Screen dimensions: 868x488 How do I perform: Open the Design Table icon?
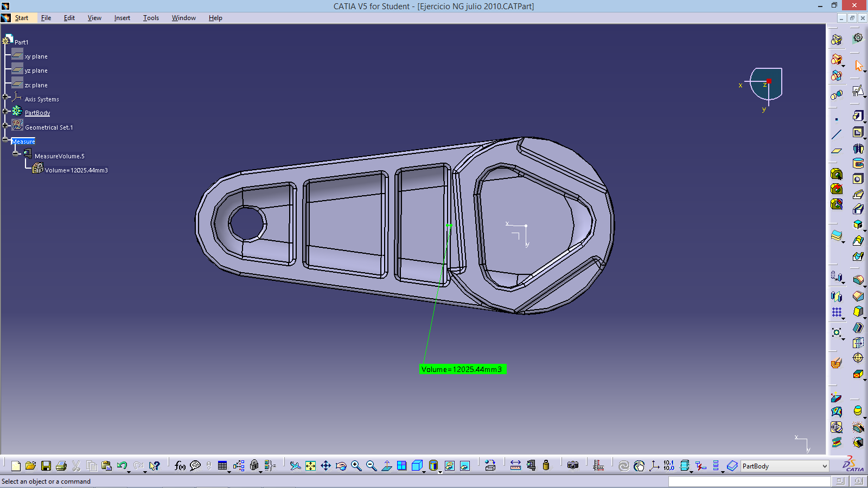coord(222,466)
